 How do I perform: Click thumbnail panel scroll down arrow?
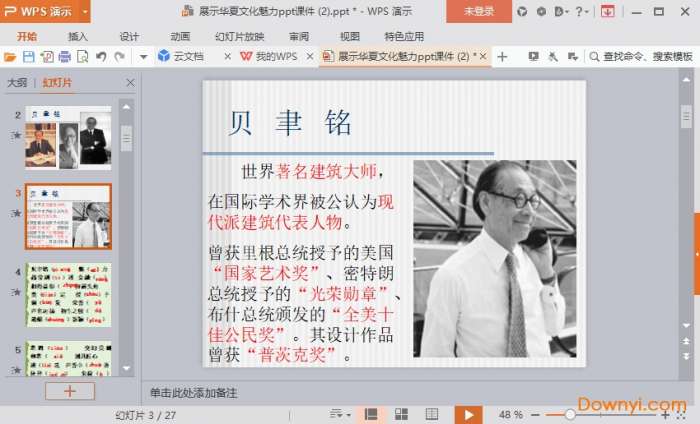click(126, 369)
